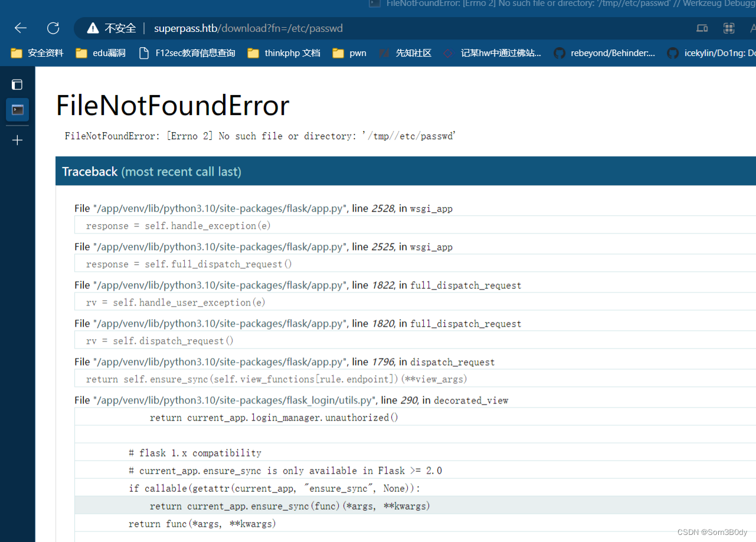The height and width of the screenshot is (542, 756).
Task: Focus the address bar URL superpass.htb/download
Action: click(248, 28)
